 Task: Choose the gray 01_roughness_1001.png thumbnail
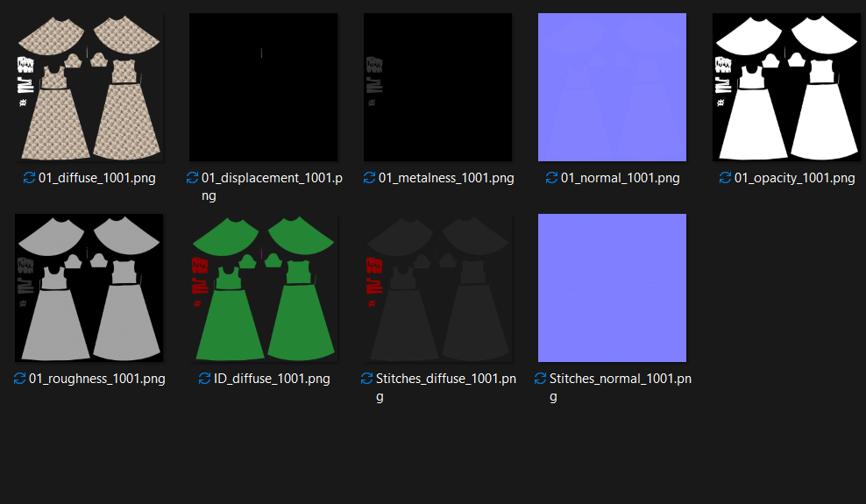(x=89, y=287)
